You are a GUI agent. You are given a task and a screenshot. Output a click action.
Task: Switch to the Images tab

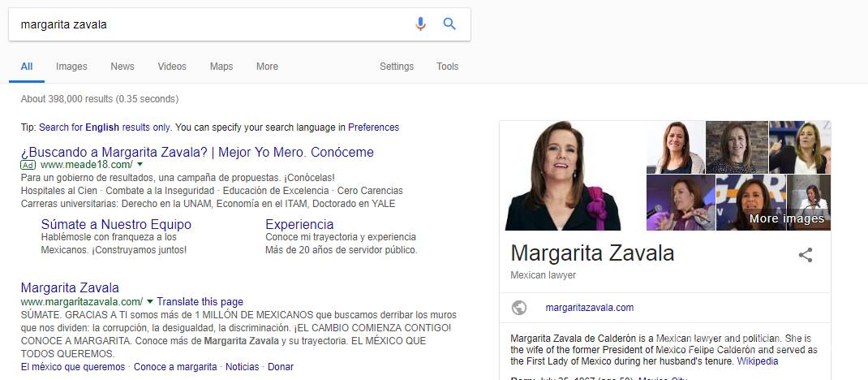pos(71,67)
